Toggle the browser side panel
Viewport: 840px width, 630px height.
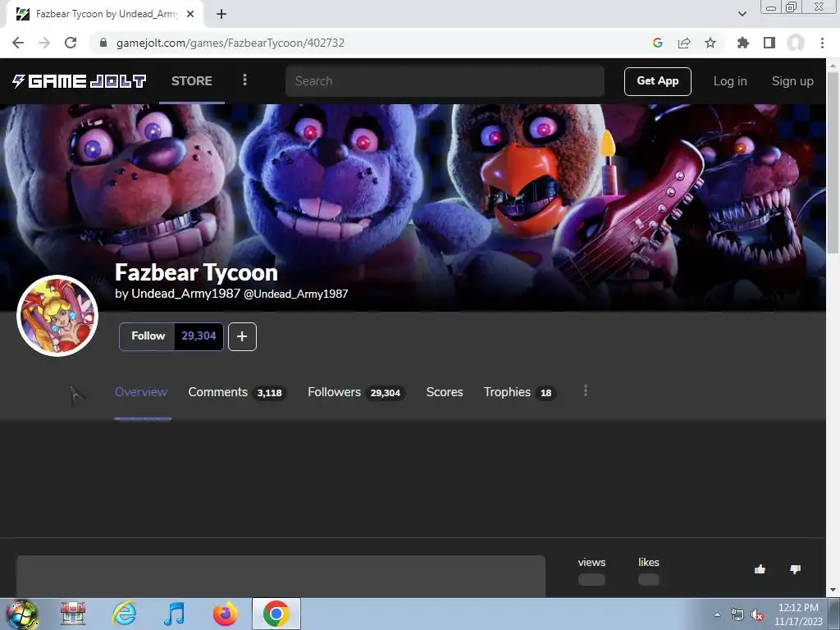click(769, 43)
